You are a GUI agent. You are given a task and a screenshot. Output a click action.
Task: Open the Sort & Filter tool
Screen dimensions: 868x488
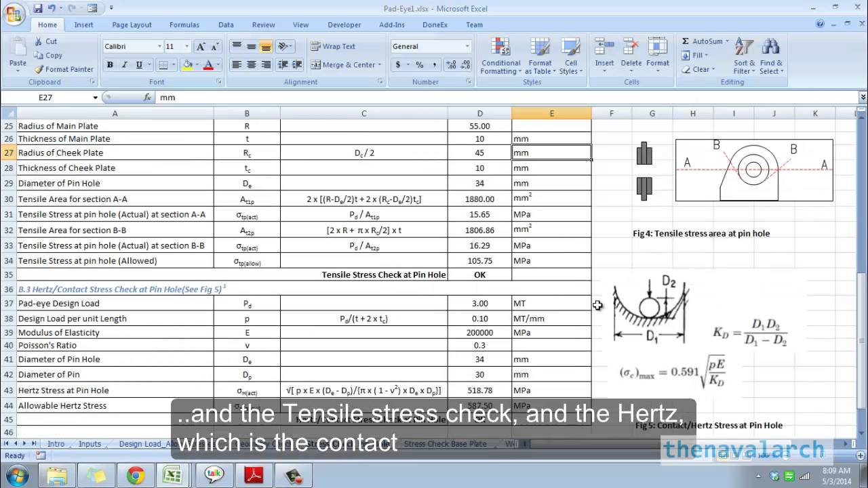pyautogui.click(x=744, y=47)
